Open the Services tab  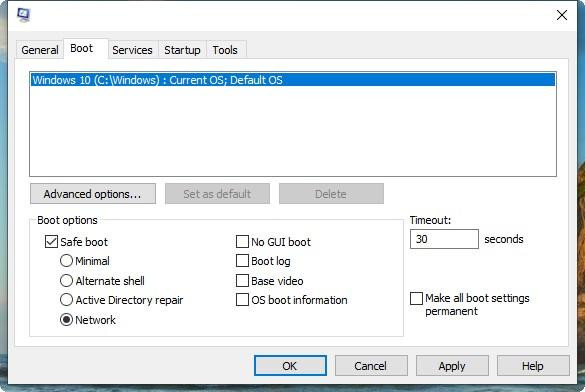pos(132,50)
